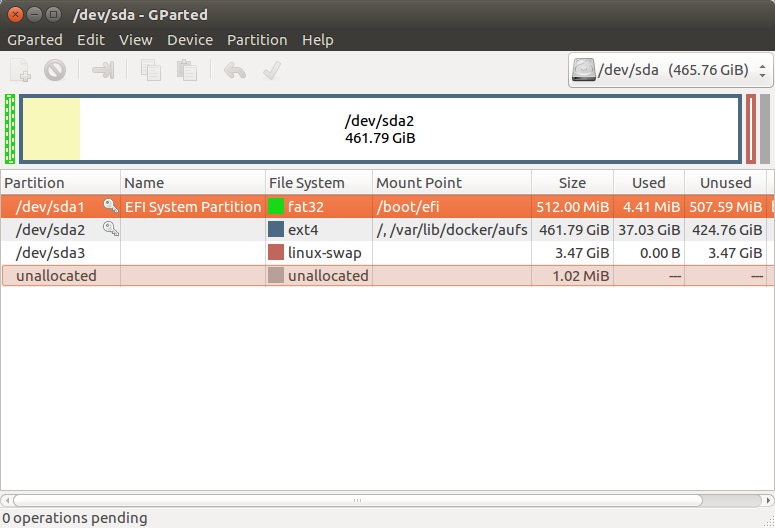Click the device selector up/down arrows
This screenshot has width=775, height=528.
(x=763, y=70)
